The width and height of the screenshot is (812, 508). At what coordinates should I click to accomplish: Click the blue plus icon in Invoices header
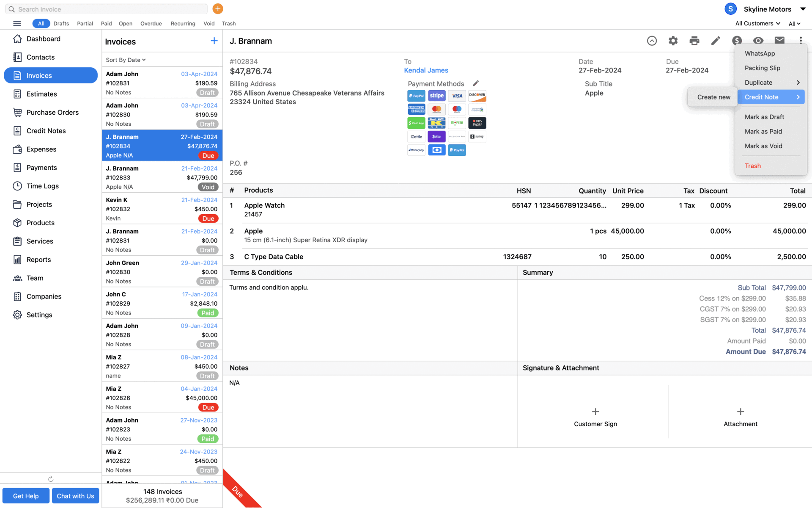point(214,41)
